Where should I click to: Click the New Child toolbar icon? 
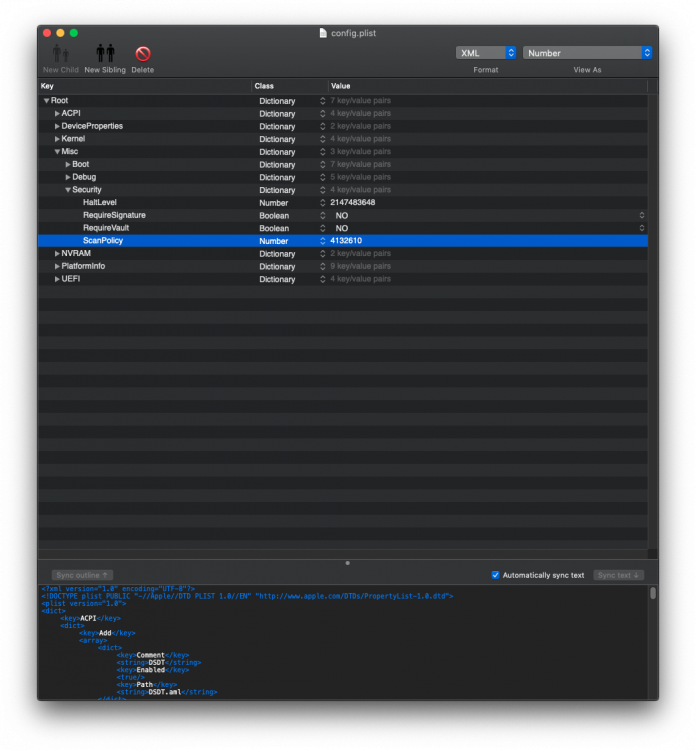tap(61, 53)
